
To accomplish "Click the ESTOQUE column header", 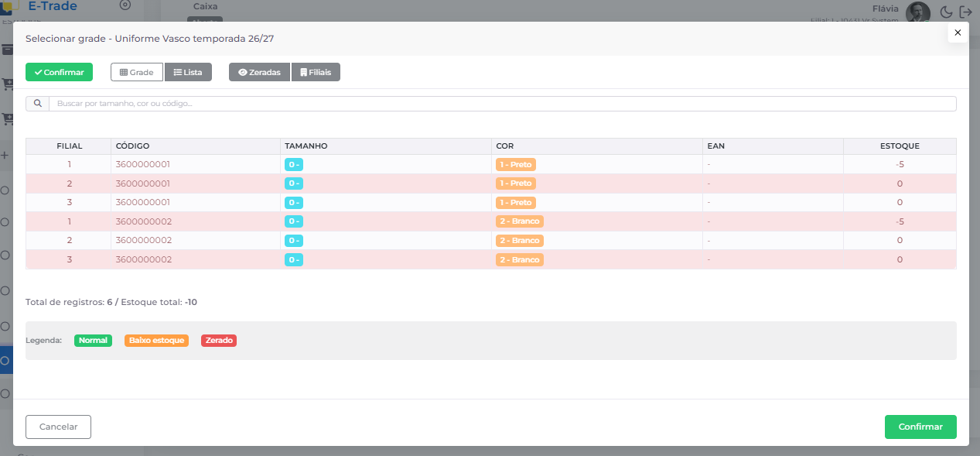I will pos(900,146).
